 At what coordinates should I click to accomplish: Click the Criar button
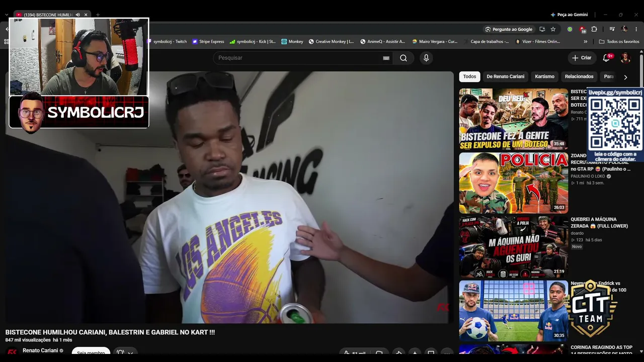click(581, 58)
